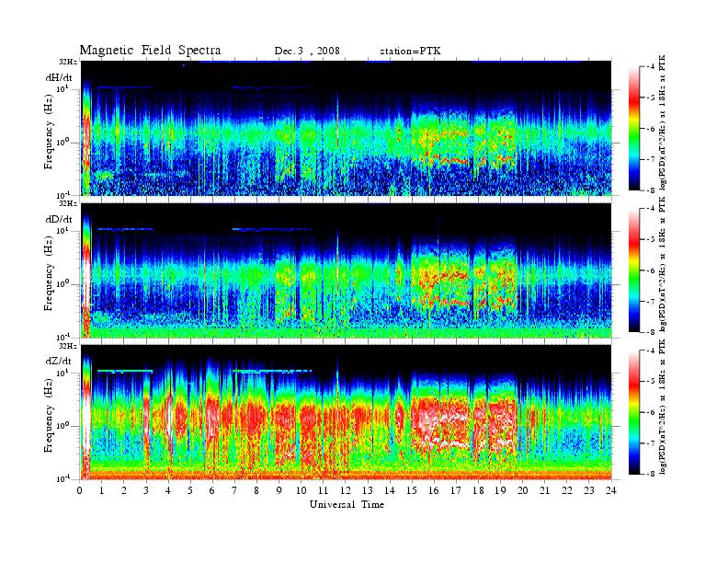Select the date text "Dec.3 , 2008"

307,52
